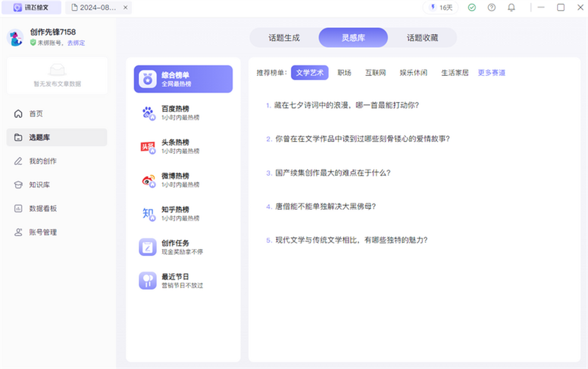Click the 去绑定 account link
The image size is (588, 369).
[x=76, y=43]
